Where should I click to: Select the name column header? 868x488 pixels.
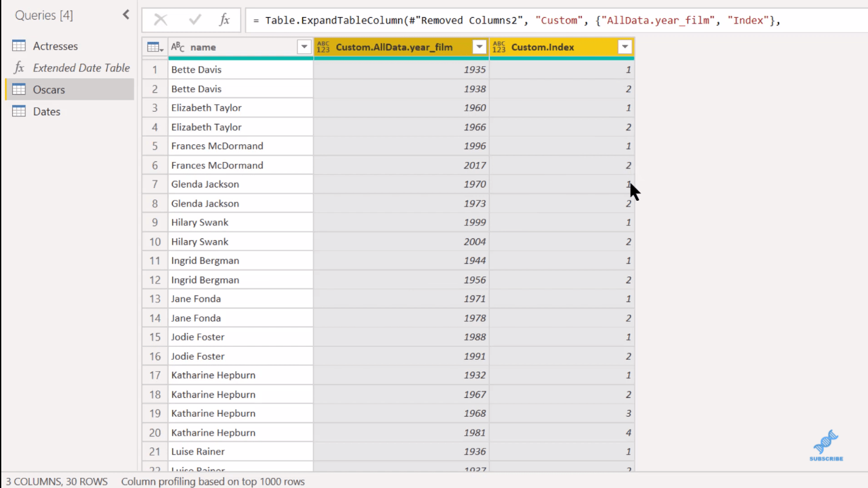[x=241, y=47]
